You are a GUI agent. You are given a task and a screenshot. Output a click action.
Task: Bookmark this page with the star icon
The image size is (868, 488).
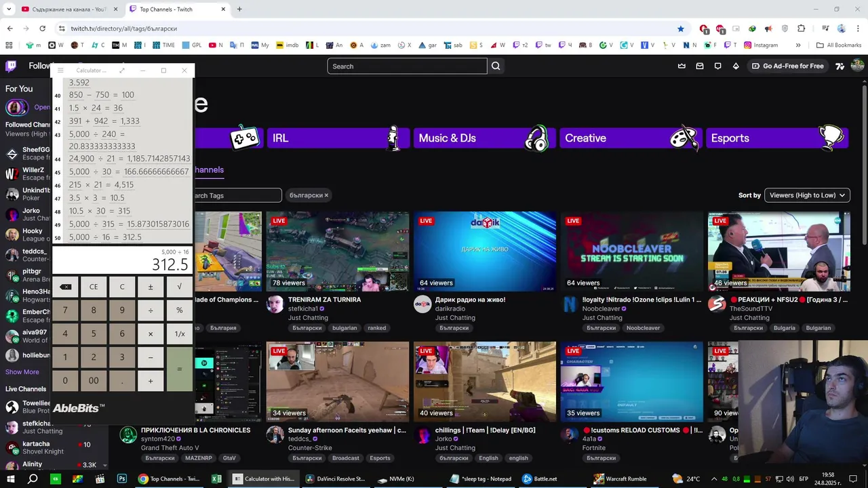(681, 28)
